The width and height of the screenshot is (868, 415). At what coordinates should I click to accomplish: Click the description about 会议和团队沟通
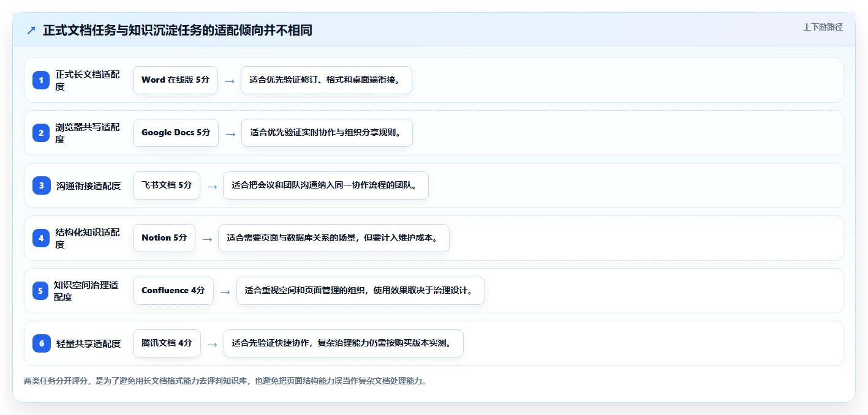click(326, 185)
